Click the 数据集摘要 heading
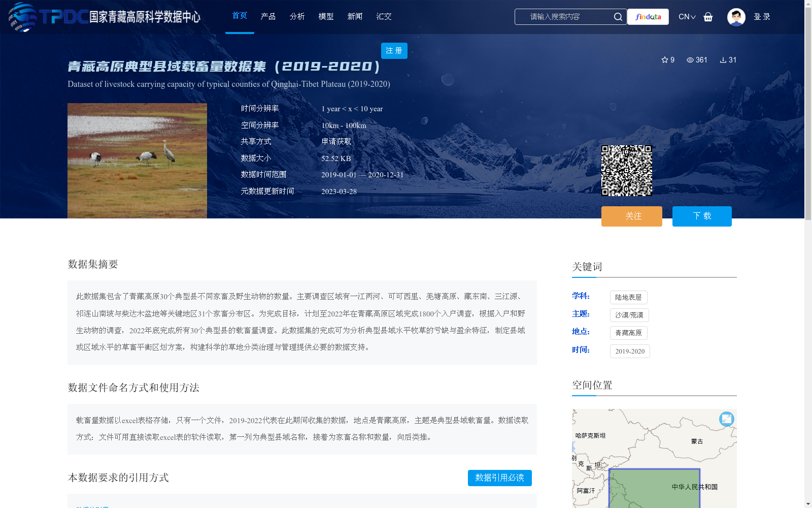This screenshot has width=812, height=508. pyautogui.click(x=93, y=264)
